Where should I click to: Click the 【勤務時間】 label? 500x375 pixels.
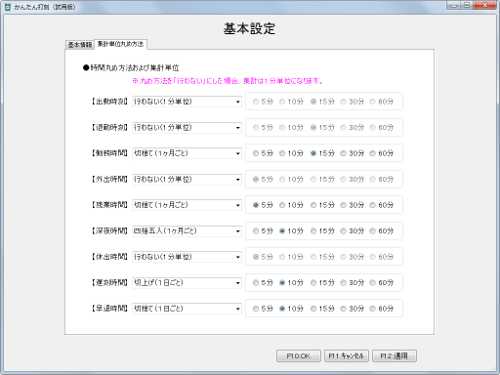point(109,153)
